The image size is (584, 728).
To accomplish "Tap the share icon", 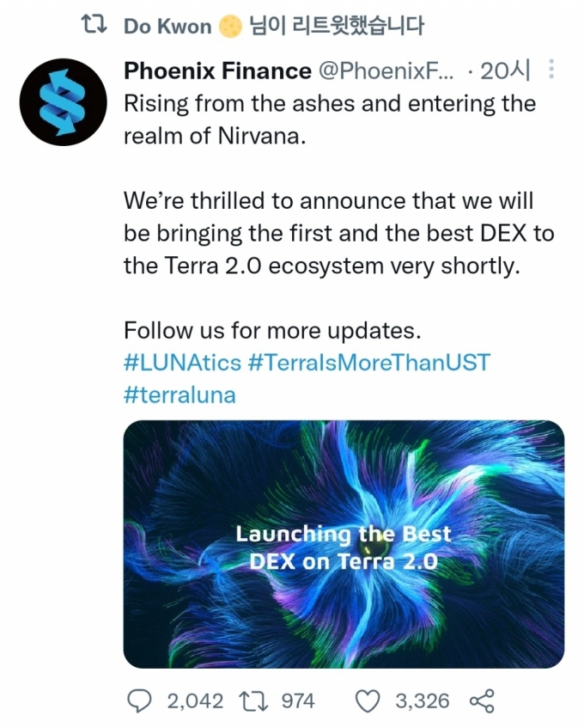I will point(482,700).
